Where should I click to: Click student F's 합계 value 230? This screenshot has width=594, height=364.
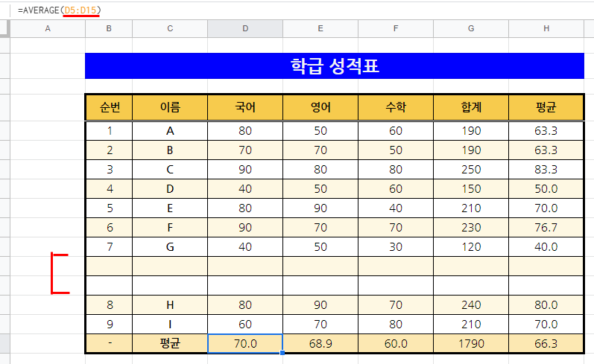coord(471,227)
